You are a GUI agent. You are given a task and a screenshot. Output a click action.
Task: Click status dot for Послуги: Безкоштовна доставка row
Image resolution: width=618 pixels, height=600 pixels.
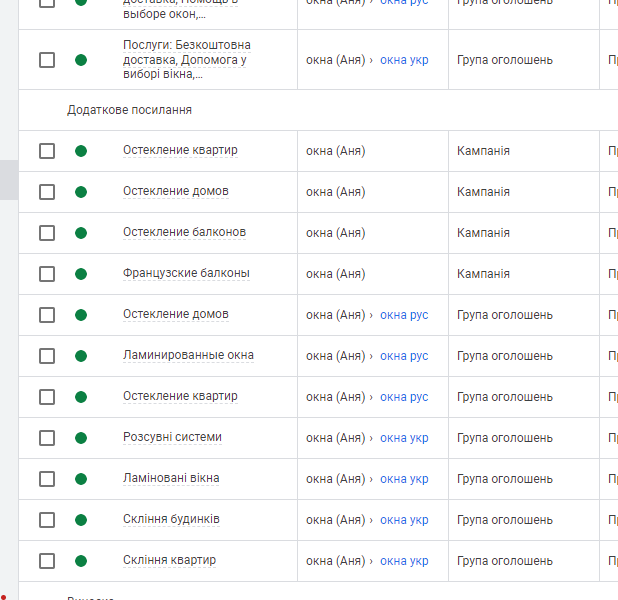[x=81, y=60]
